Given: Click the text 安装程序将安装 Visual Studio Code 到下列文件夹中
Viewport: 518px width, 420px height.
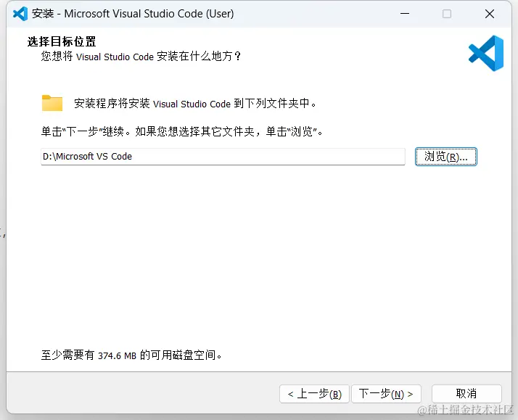Looking at the screenshot, I should pos(195,103).
